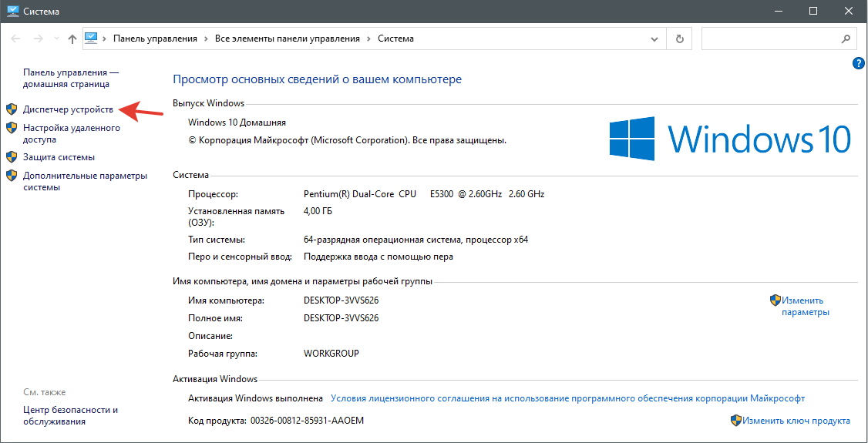Image resolution: width=868 pixels, height=443 pixels.
Task: Select text Поддержка ввода с помощью пера
Action: (x=378, y=257)
